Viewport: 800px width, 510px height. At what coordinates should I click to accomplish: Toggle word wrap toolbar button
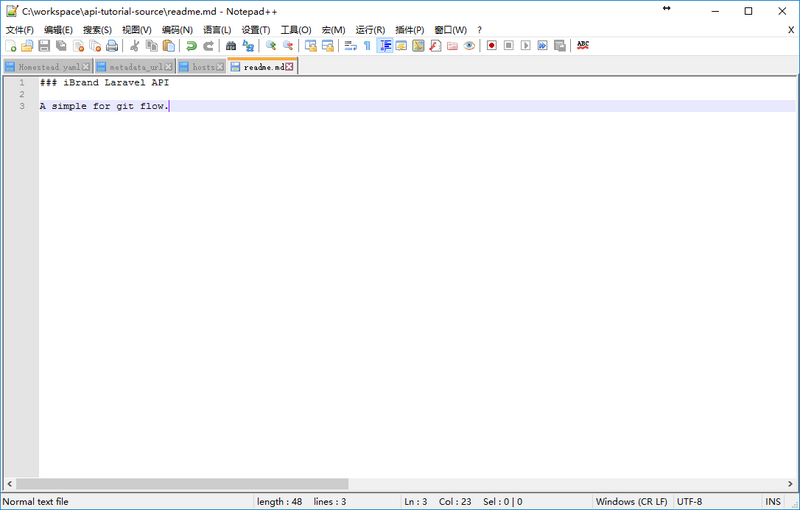[351, 46]
